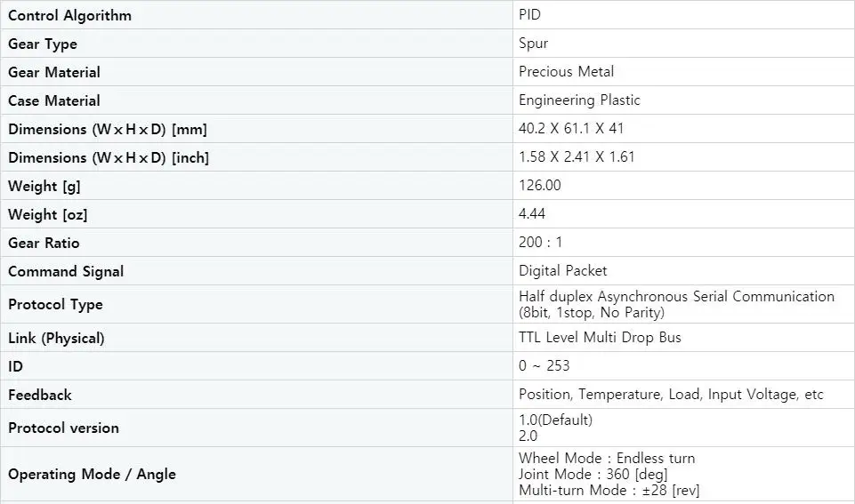
Task: Click the Protocol Type row label
Action: (x=55, y=304)
